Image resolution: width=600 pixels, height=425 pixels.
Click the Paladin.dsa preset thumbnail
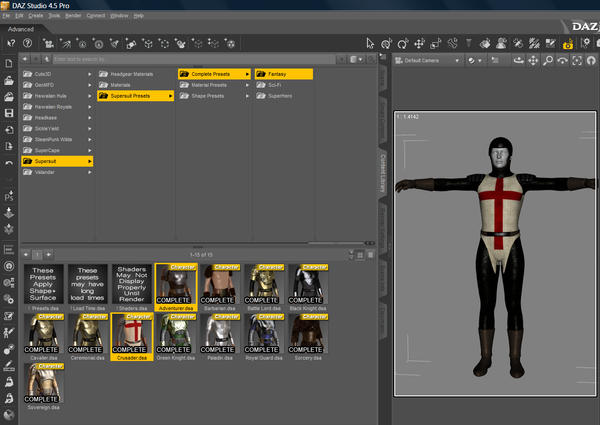coord(216,335)
